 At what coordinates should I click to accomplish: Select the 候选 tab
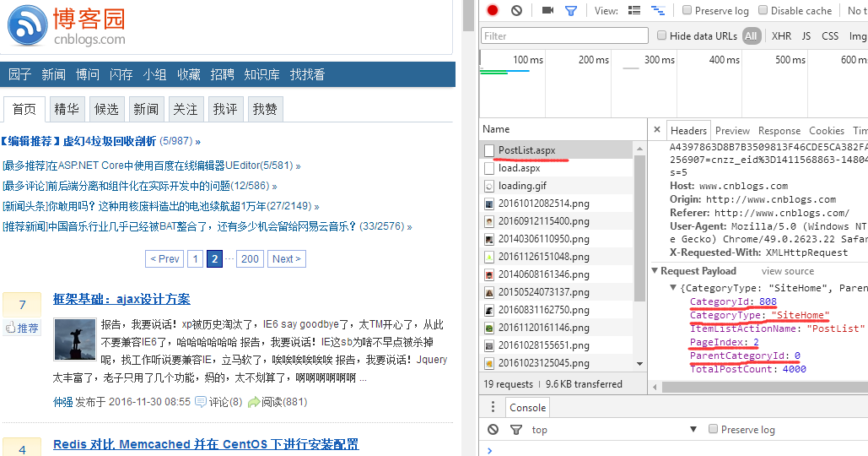[x=106, y=109]
